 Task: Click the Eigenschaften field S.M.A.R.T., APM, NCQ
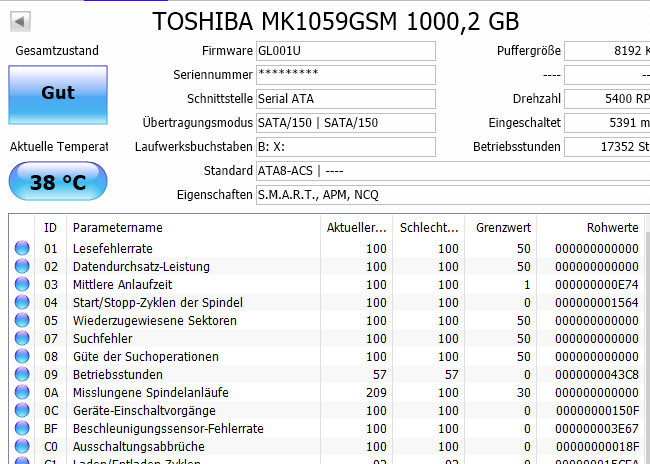coord(453,195)
